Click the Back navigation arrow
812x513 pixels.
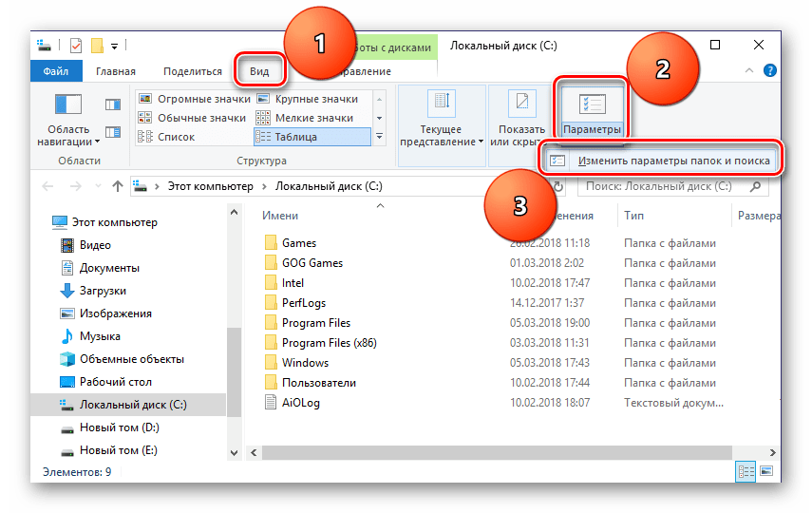pos(47,186)
